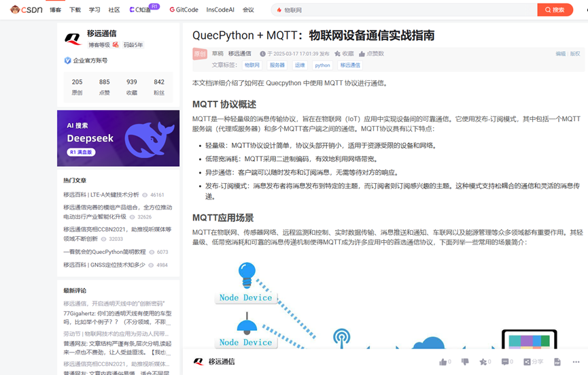The width and height of the screenshot is (588, 375).
Task: Open article 一看就会的QuecPython简明教程
Action: point(105,252)
